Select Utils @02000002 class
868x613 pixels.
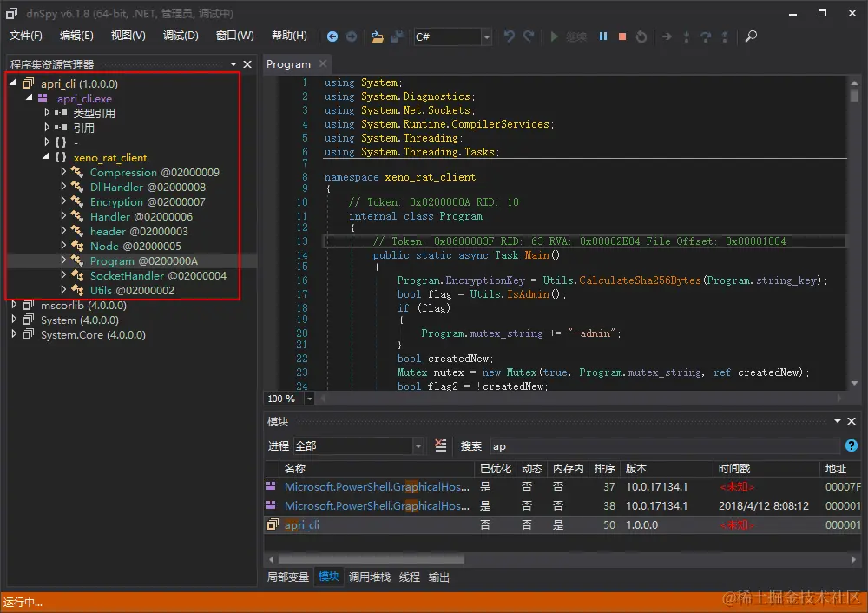tap(132, 290)
